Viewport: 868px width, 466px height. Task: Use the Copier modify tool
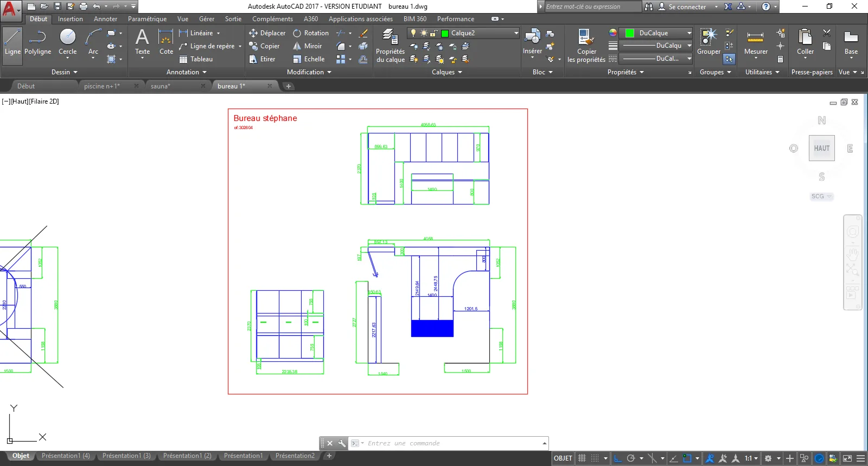coord(264,46)
